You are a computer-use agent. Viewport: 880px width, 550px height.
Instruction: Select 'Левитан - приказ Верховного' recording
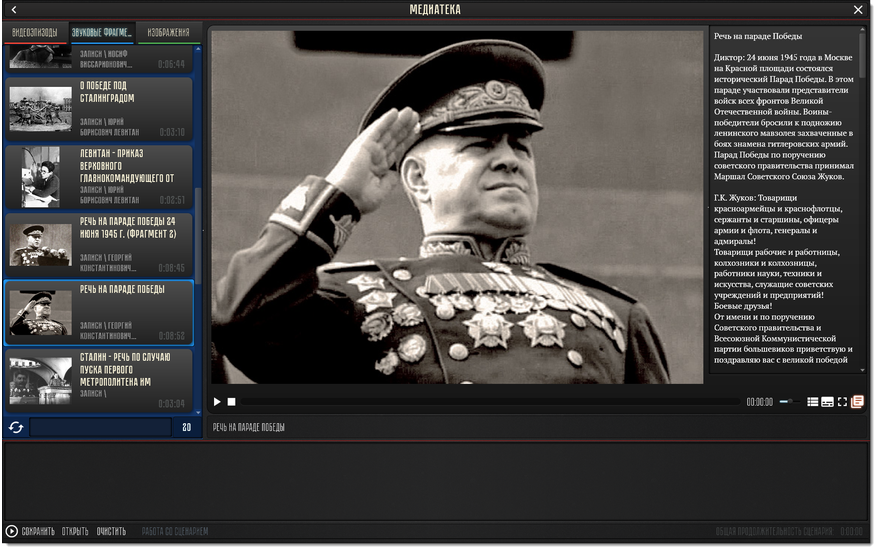pos(99,177)
